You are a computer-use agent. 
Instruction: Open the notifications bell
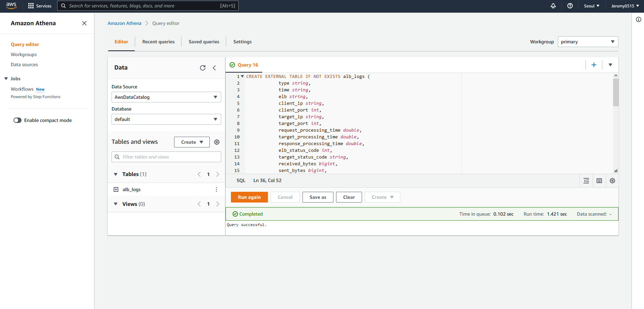tap(553, 6)
